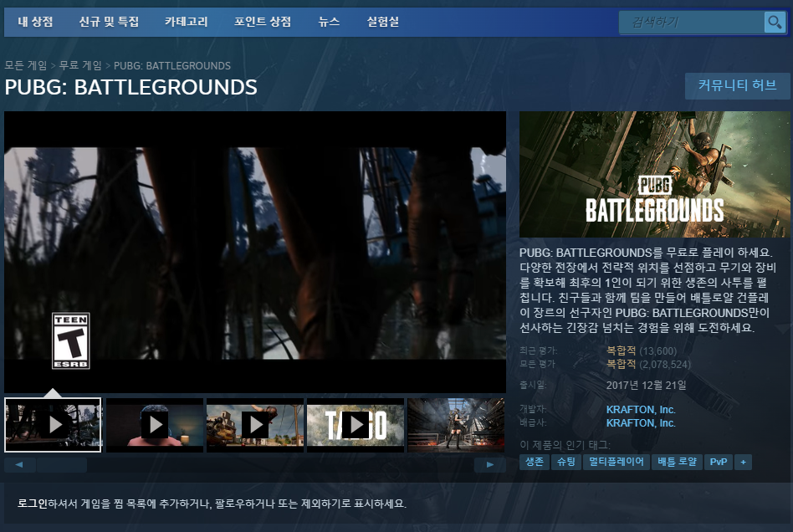Click the PUBG BATTLEGROUNDS header capsule image
The image size is (793, 532).
(x=654, y=175)
